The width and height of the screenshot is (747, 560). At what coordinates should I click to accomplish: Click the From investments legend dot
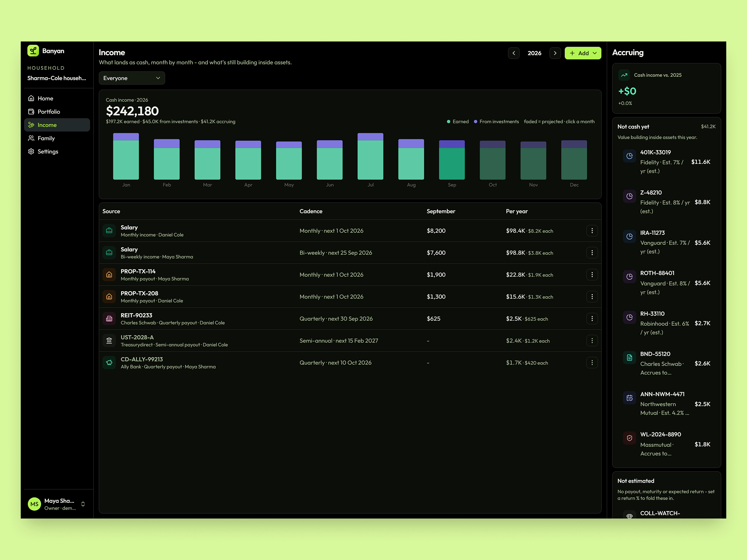pyautogui.click(x=476, y=122)
